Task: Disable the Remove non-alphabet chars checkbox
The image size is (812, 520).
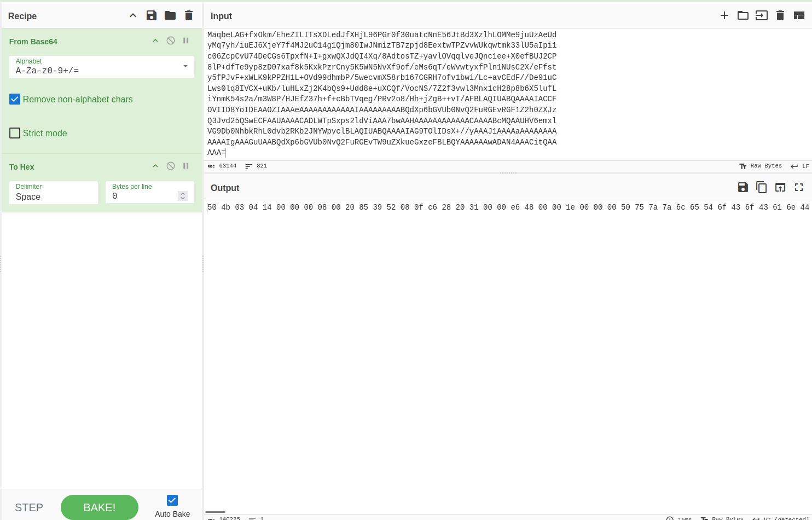Action: coord(14,99)
